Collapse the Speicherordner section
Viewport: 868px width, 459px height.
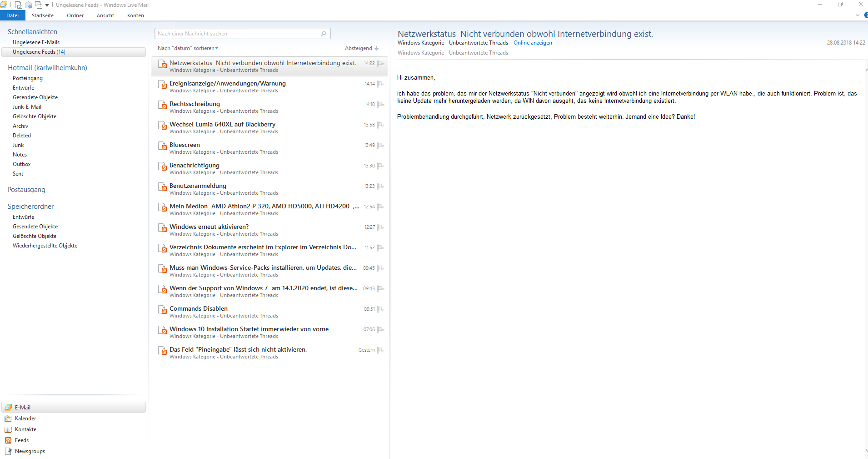pos(30,207)
